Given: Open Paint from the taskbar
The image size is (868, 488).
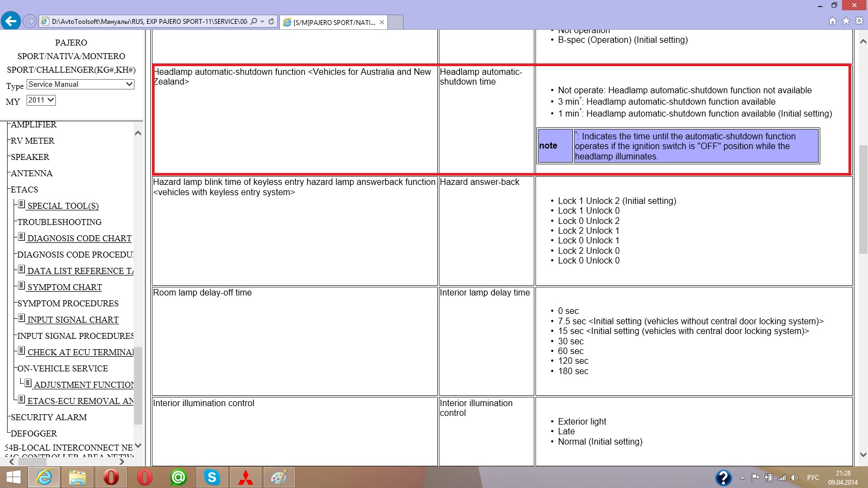Looking at the screenshot, I should click(279, 477).
